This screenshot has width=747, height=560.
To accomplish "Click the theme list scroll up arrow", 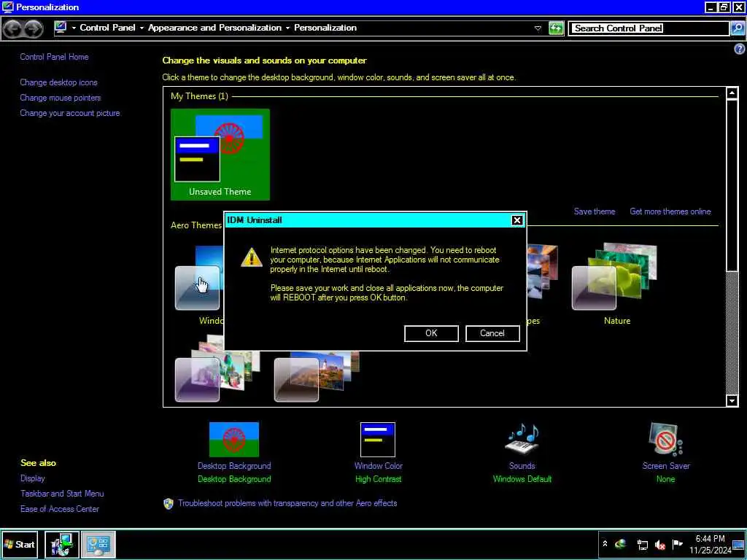I will click(x=732, y=93).
